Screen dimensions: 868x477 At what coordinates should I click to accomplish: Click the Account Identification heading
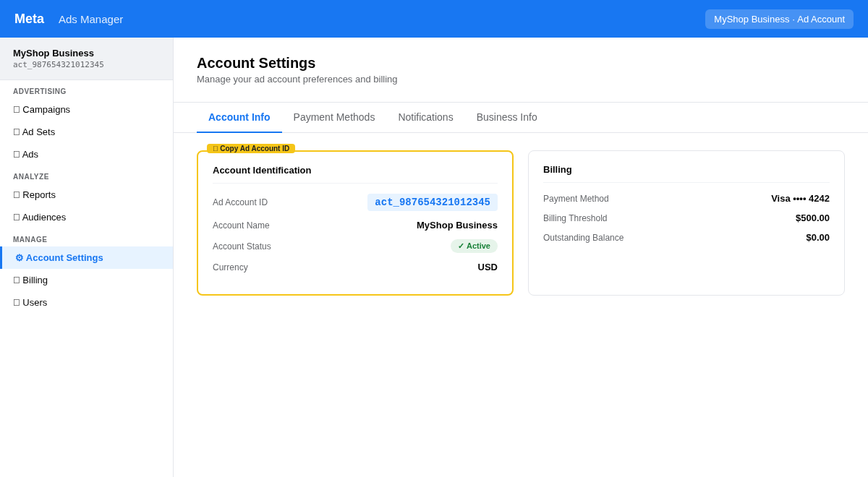tap(262, 170)
